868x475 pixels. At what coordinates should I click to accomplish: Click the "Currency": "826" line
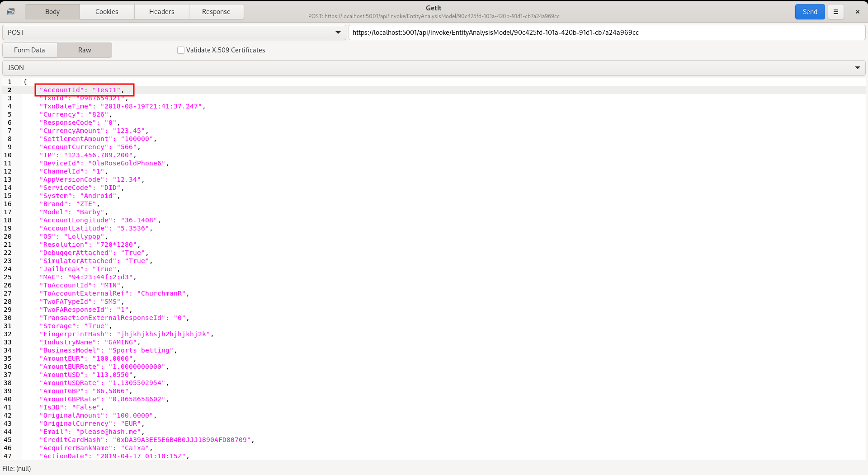[75, 114]
